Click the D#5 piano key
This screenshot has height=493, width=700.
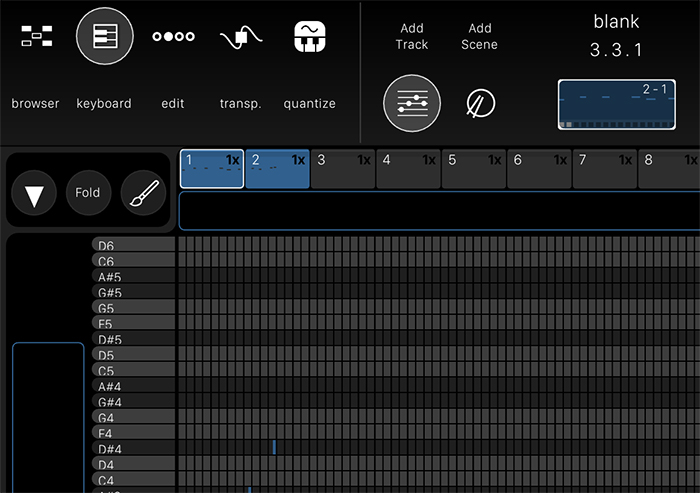[x=133, y=338]
